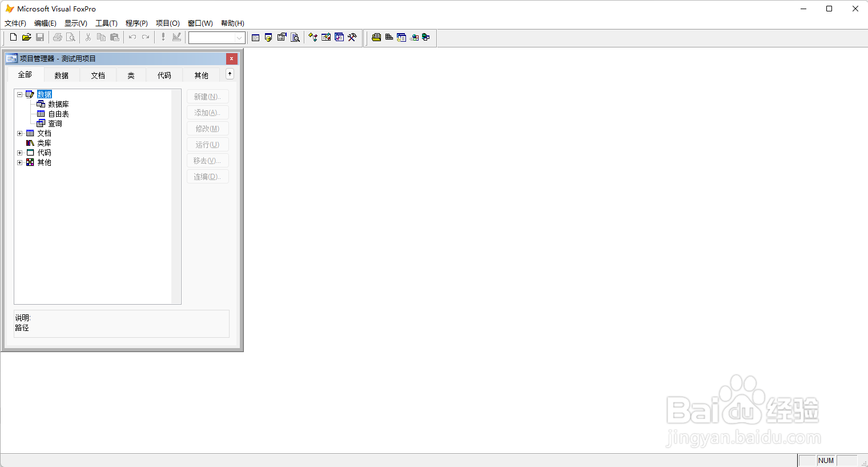The height and width of the screenshot is (467, 868).
Task: Switch to the 数据 tab
Action: [62, 75]
